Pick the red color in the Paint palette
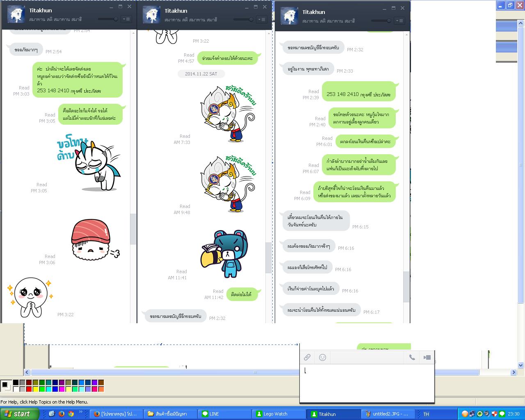 click(29, 389)
